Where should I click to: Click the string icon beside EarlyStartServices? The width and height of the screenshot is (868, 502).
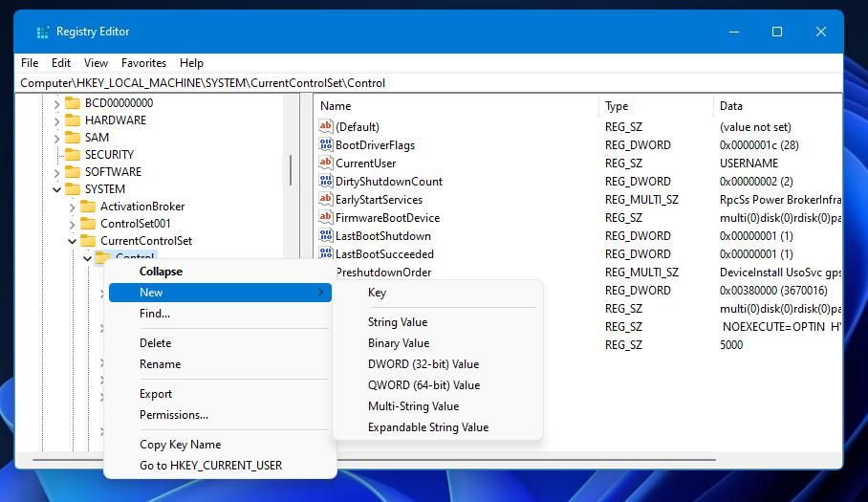tap(325, 199)
